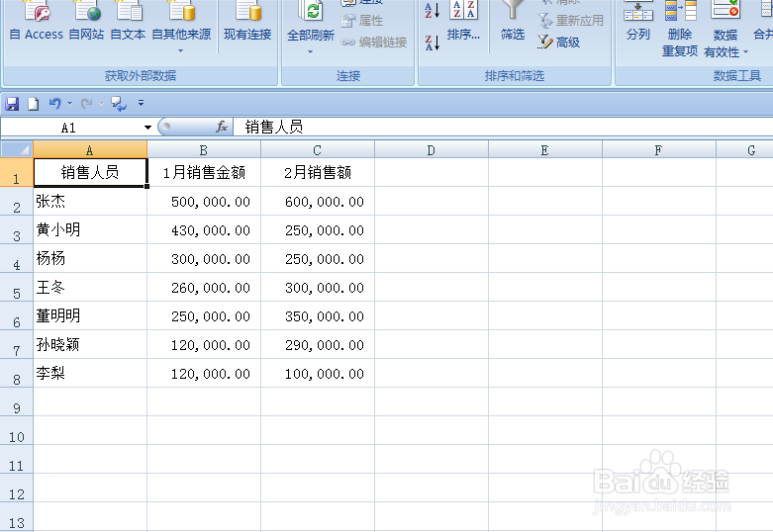Open the 自其他来源 dropdown
Screen dimensions: 773x532
click(x=181, y=27)
